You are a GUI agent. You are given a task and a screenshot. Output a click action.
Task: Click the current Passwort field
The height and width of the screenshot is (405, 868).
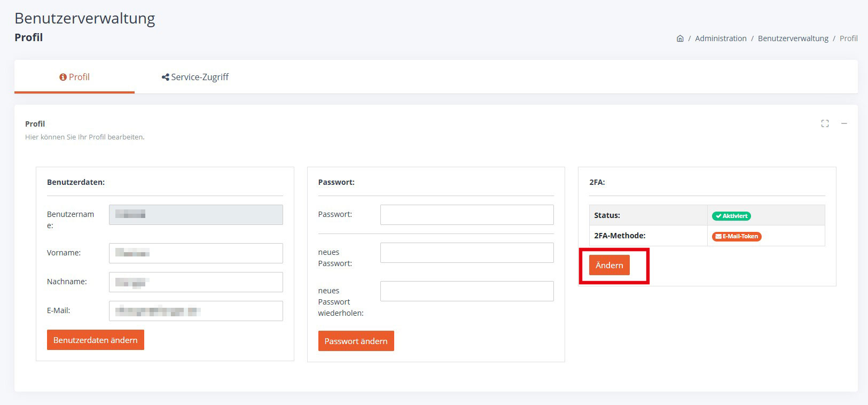coord(466,215)
